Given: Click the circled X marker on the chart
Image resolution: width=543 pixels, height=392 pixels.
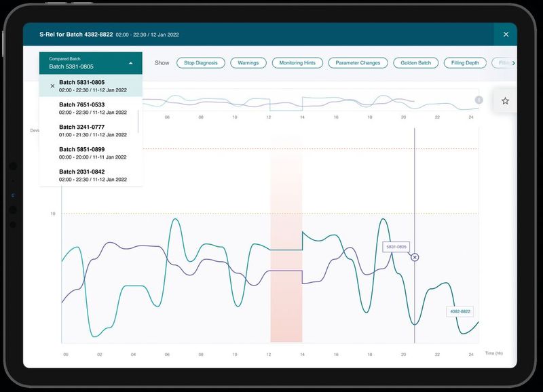Looking at the screenshot, I should pos(415,258).
